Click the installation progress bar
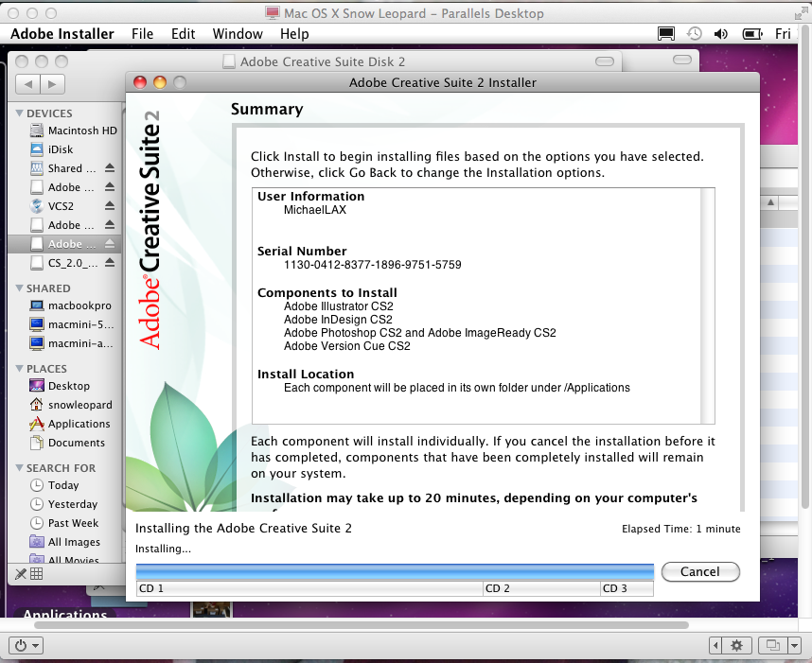 click(395, 571)
